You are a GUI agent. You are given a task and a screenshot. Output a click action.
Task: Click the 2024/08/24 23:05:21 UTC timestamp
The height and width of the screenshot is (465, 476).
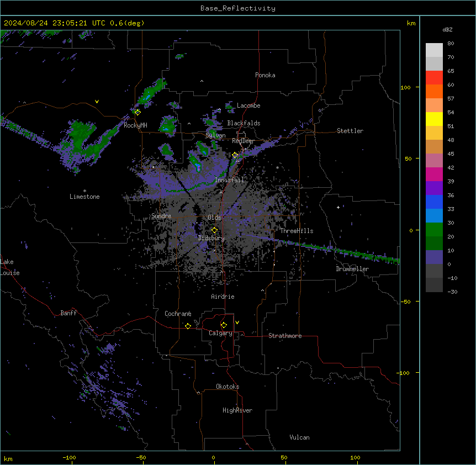[x=54, y=23]
